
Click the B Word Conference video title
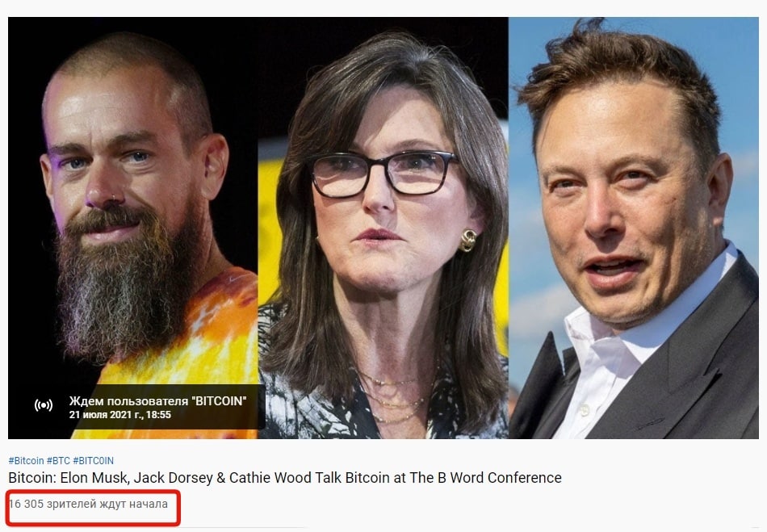(285, 478)
